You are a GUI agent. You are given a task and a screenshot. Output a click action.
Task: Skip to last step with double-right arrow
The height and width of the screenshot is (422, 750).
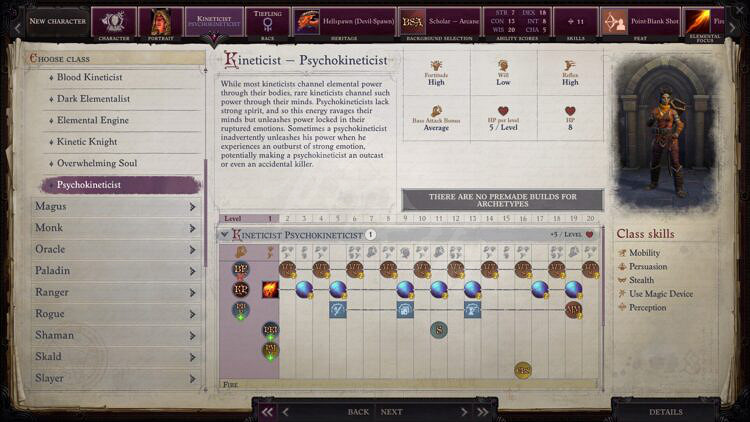tap(484, 411)
